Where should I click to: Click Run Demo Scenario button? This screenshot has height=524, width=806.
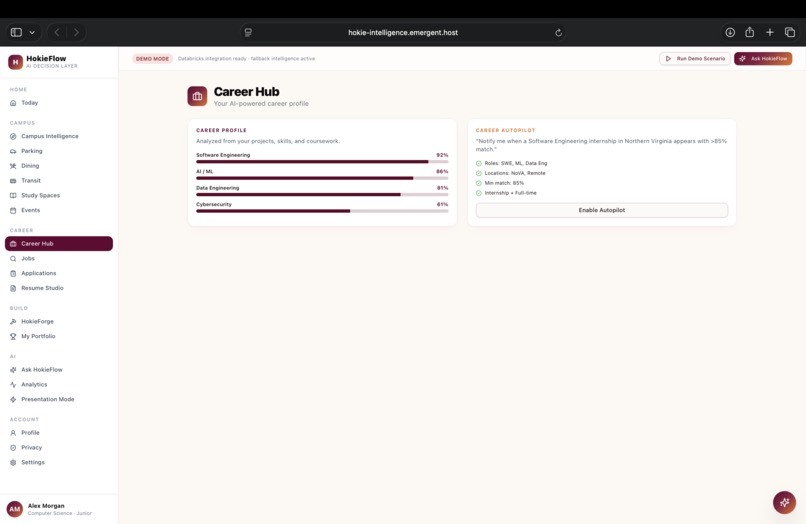coord(695,59)
